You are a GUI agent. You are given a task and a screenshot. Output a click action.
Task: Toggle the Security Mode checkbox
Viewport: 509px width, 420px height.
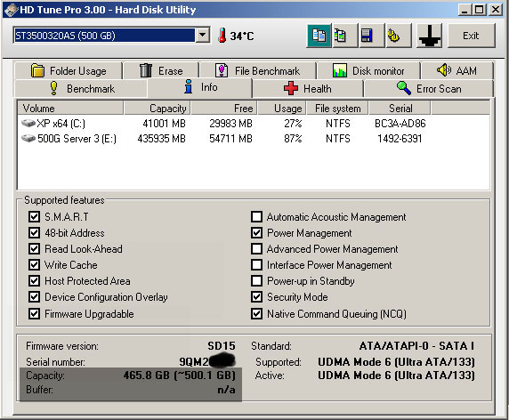257,297
